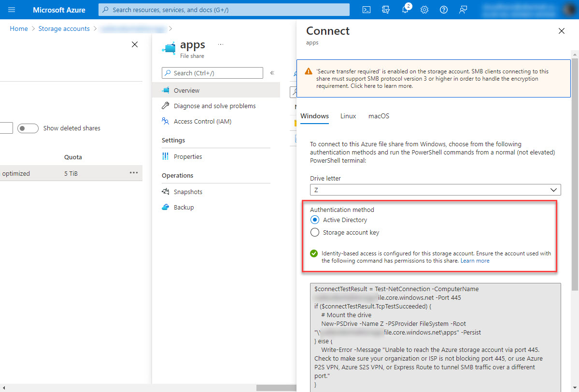This screenshot has width=579, height=392.
Task: Focus the Search (Ctrl+/) menu box
Action: tap(212, 73)
